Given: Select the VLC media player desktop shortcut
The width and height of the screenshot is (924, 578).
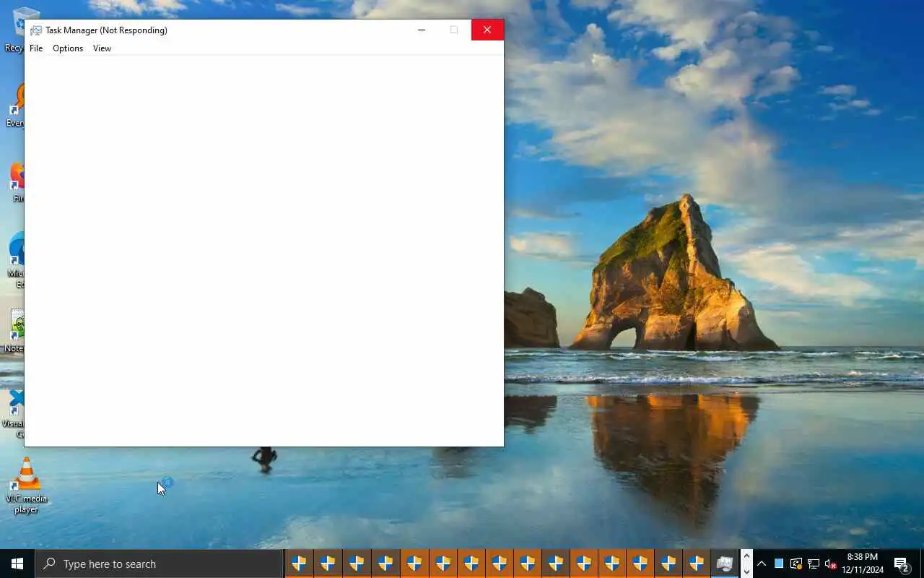Looking at the screenshot, I should coord(26,486).
